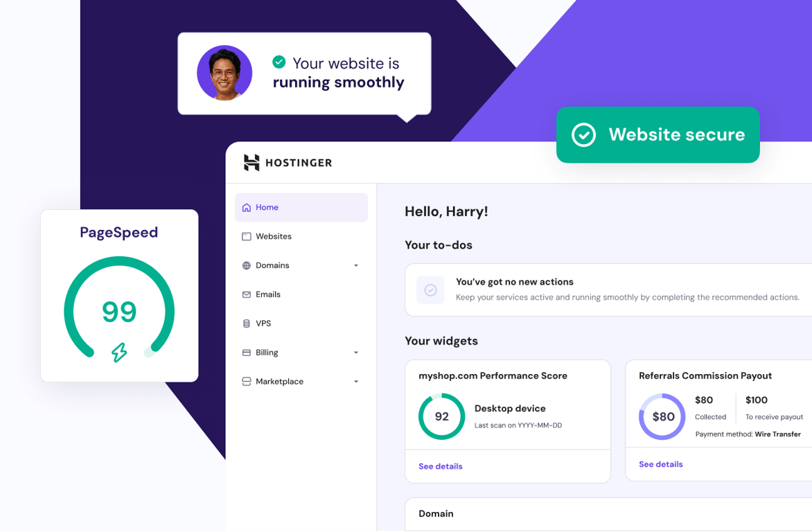Image resolution: width=812 pixels, height=532 pixels.
Task: Click the to-dos checkmark status icon
Action: click(430, 290)
